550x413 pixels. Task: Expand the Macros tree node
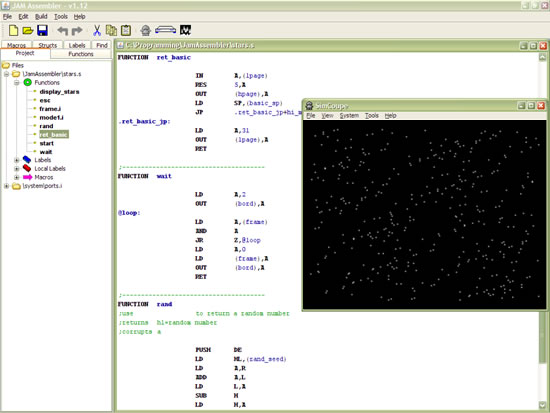click(x=16, y=177)
